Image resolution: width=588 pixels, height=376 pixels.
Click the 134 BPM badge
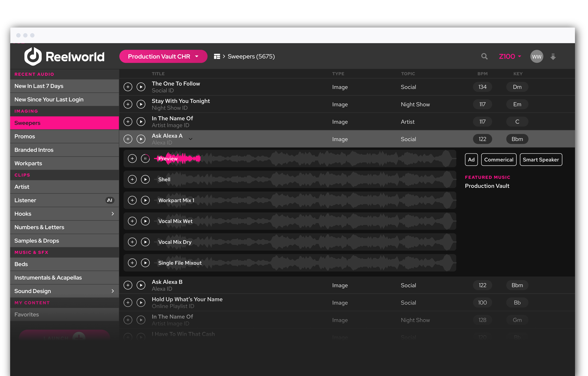coord(482,87)
